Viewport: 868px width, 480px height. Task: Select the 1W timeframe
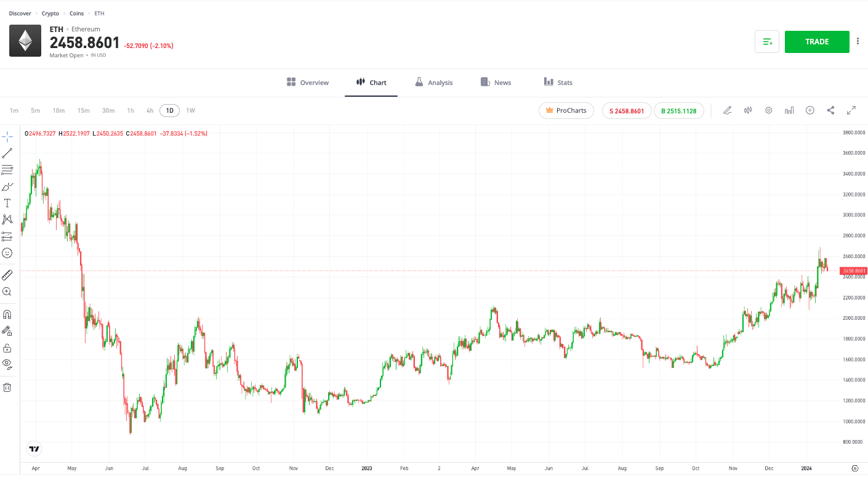point(190,110)
